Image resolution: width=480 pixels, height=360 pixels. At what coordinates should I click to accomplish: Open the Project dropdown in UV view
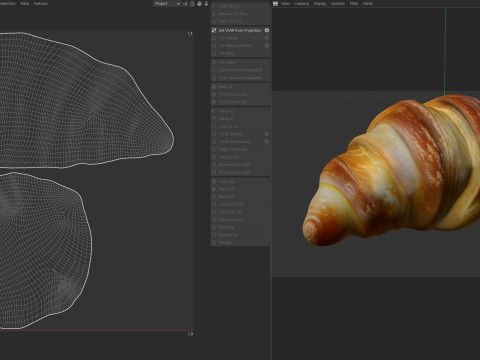click(167, 4)
